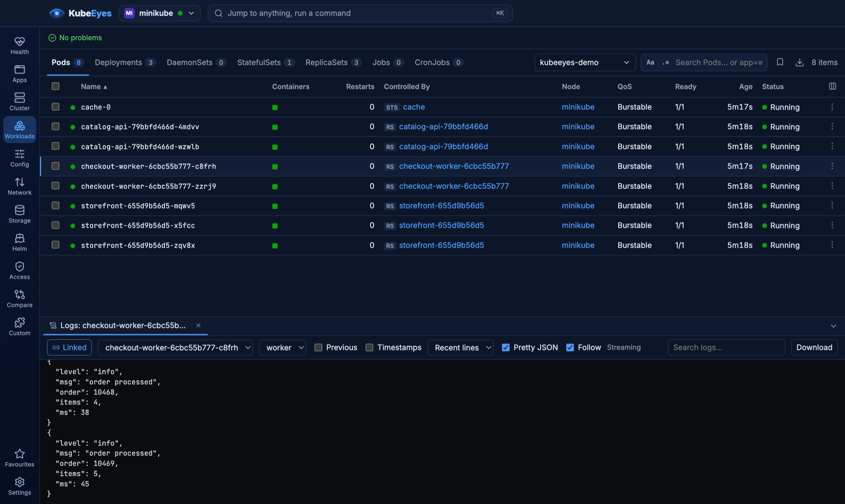The image size is (845, 504).
Task: Switch to the ReplicaSets tab
Action: [333, 62]
